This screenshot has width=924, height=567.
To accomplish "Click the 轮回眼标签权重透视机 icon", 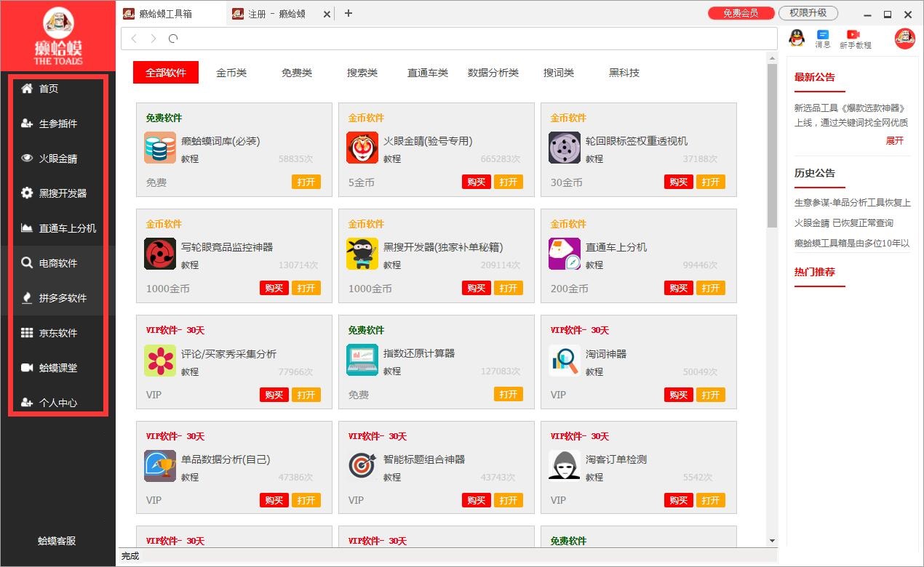I will (x=565, y=148).
